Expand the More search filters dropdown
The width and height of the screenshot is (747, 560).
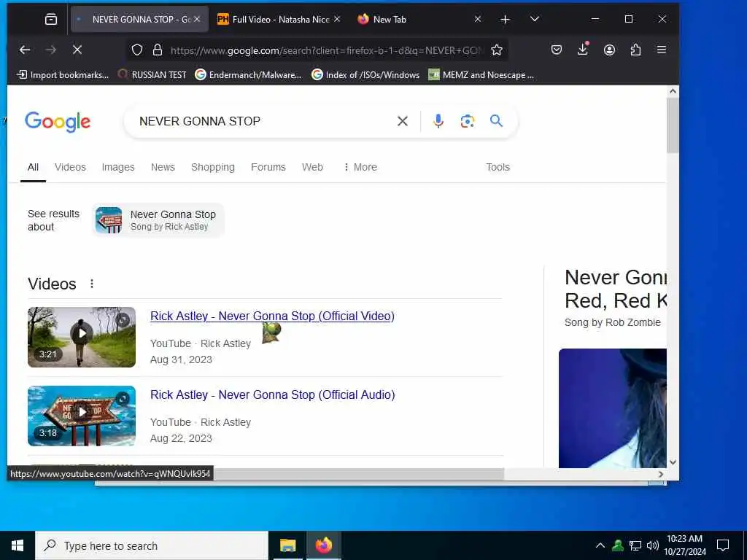click(x=360, y=167)
